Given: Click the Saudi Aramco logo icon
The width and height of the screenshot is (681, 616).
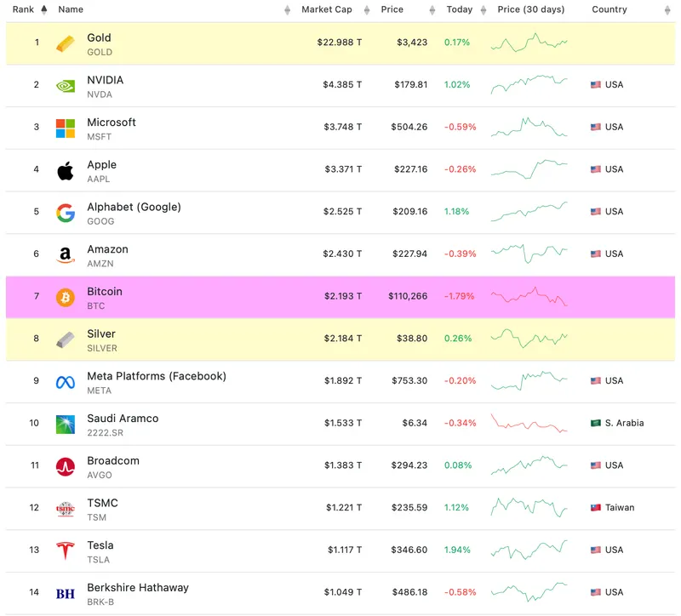Looking at the screenshot, I should tap(66, 425).
